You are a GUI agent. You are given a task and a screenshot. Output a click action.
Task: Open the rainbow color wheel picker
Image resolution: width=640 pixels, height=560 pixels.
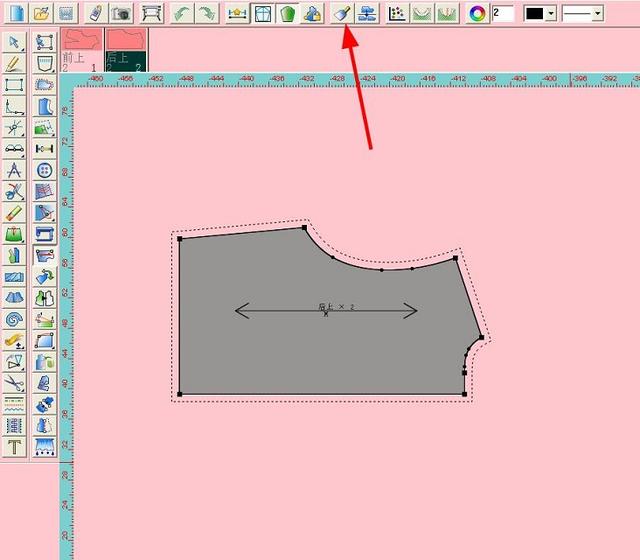478,13
